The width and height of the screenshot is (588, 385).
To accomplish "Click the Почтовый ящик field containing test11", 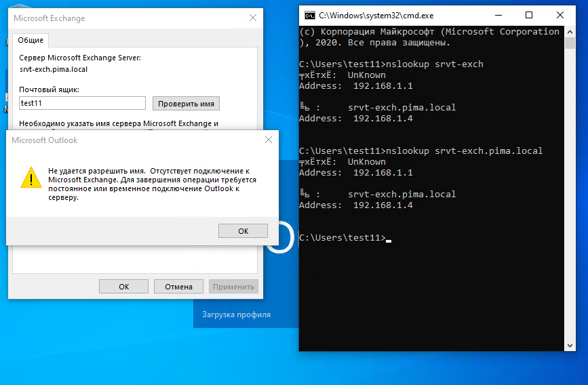I will (x=82, y=103).
